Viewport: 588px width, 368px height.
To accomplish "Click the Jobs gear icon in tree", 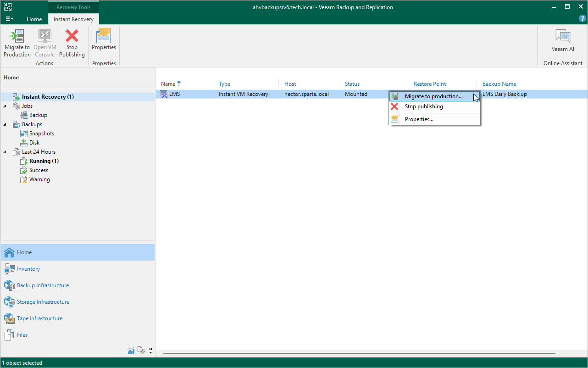I will 17,106.
